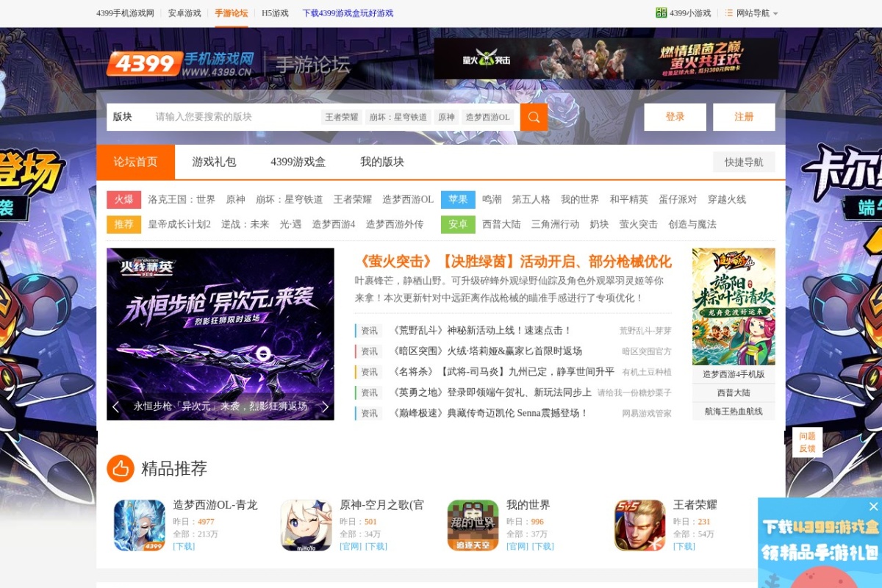Open 《巅峰极速》典藏传奇迈凯伦 news item
Viewport: 882px width, 588px height.
click(489, 413)
